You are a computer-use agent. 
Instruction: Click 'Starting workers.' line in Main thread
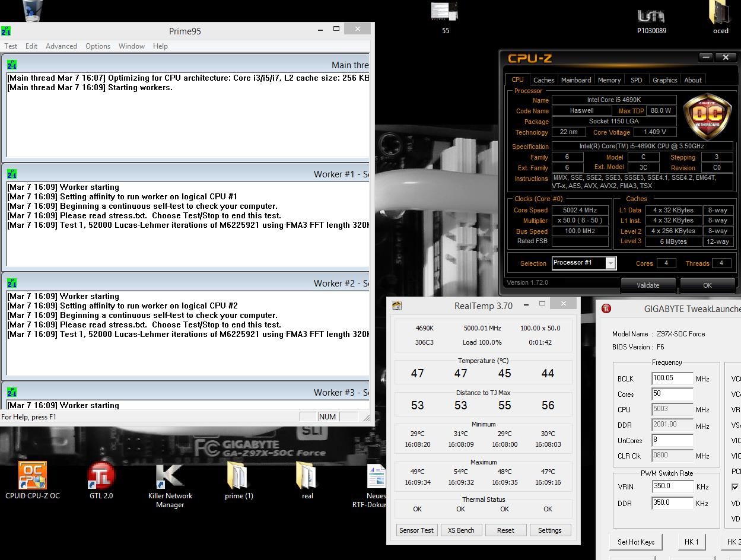[140, 87]
